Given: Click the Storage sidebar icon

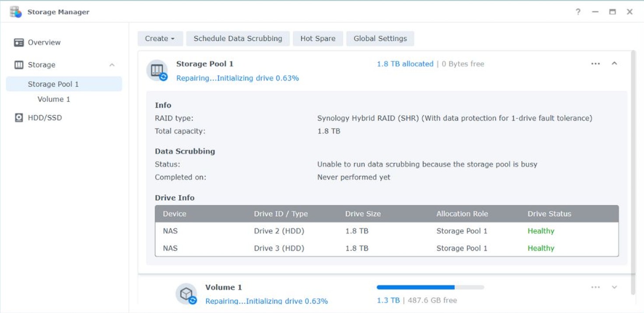Looking at the screenshot, I should point(18,65).
